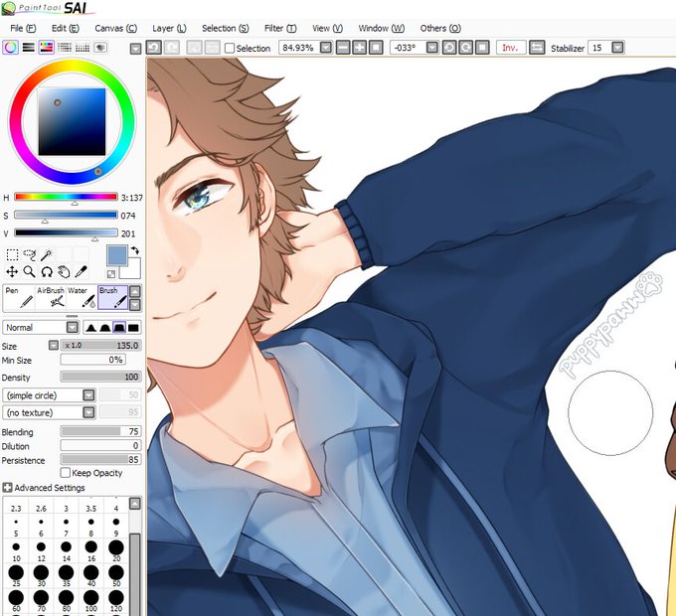Select the lasso tool

29,254
